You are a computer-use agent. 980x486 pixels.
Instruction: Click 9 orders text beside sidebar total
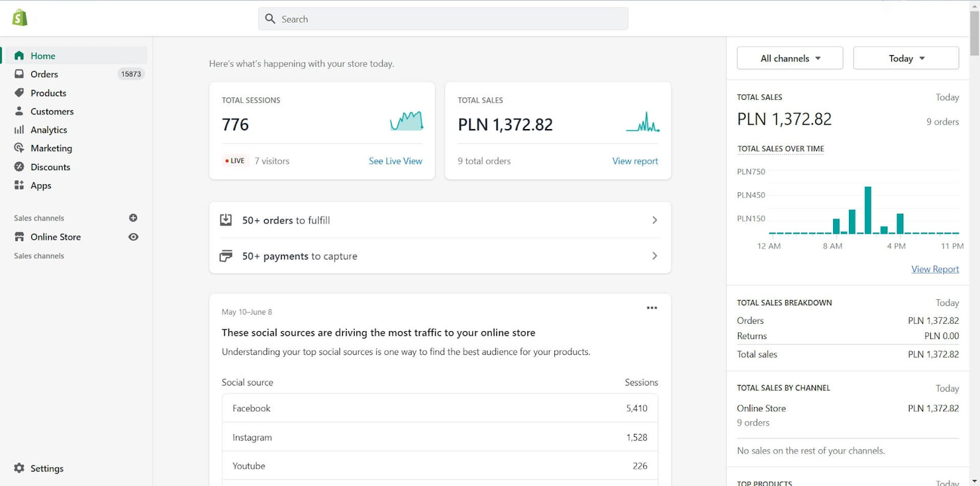point(942,122)
